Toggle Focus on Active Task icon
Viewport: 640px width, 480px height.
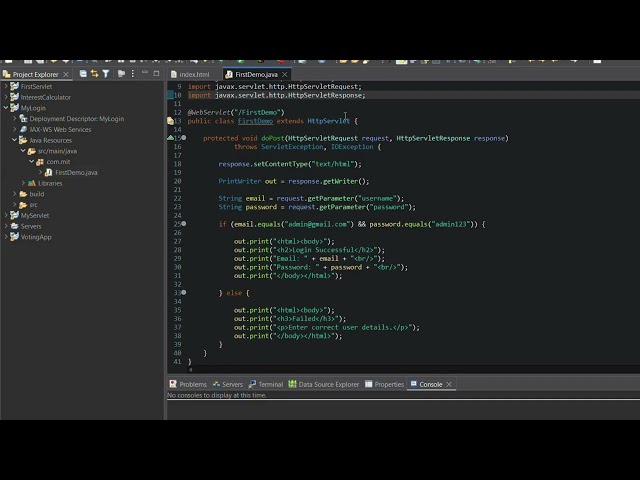pos(121,73)
